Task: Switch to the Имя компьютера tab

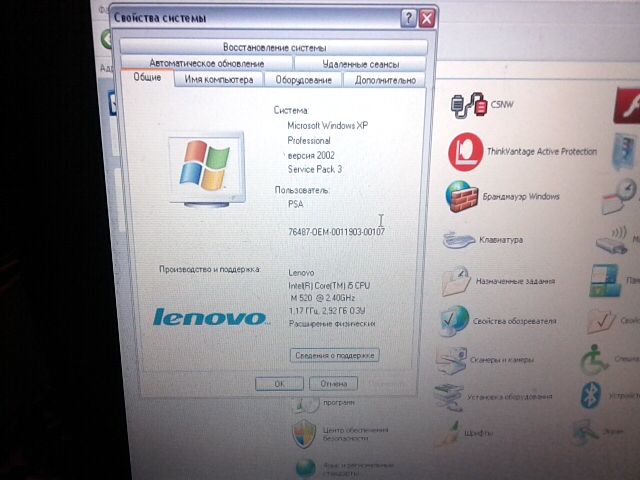Action: (x=219, y=79)
